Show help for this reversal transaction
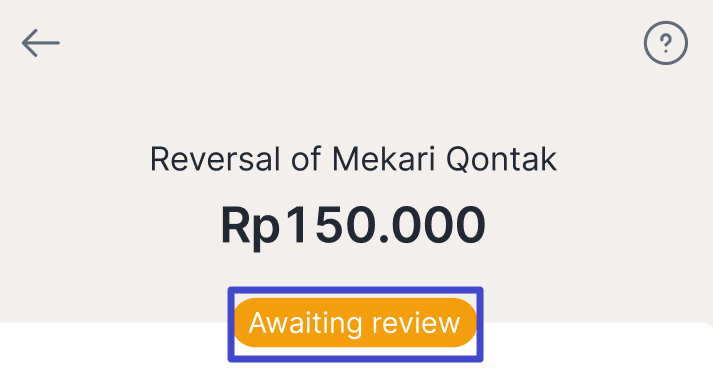 [x=666, y=43]
